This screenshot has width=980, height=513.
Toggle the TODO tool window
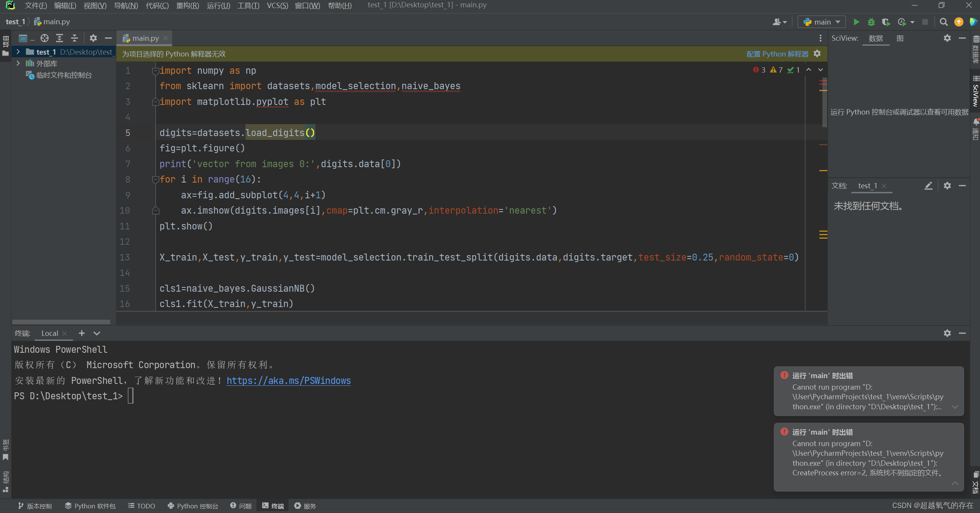coord(142,506)
